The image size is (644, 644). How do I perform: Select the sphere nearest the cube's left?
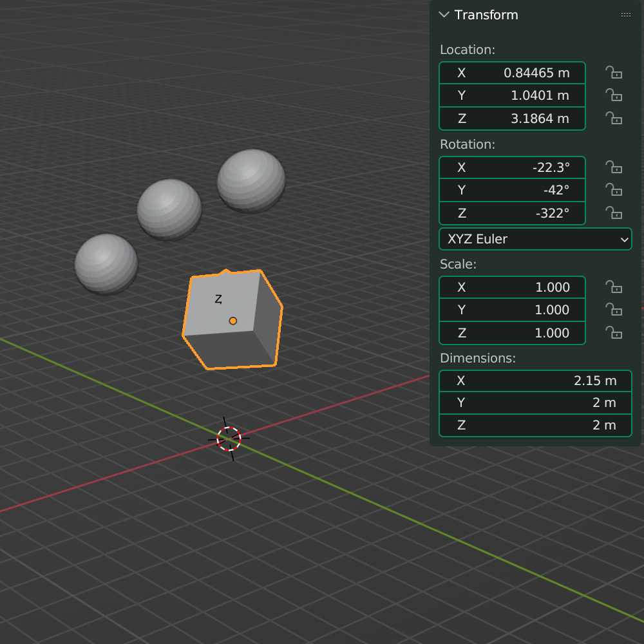(x=106, y=264)
